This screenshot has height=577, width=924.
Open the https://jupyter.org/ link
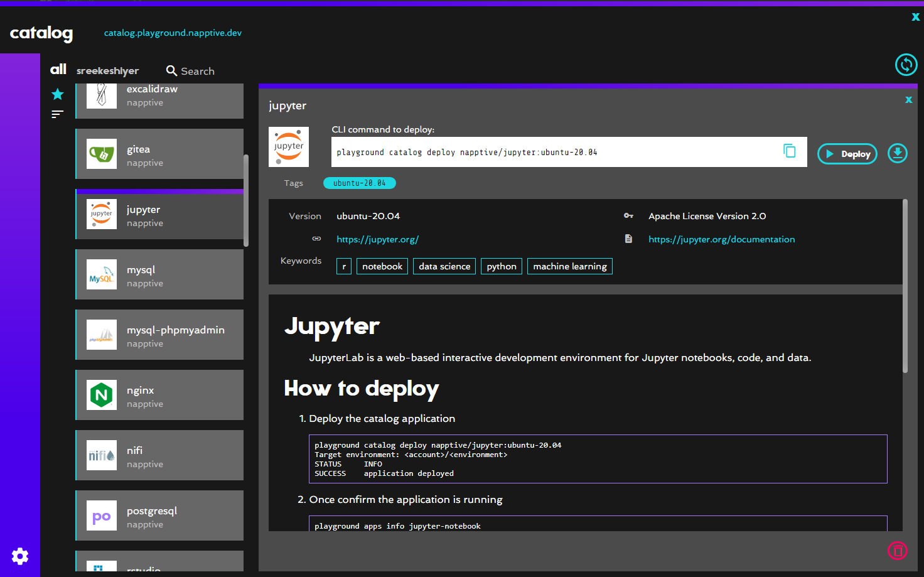coord(377,239)
